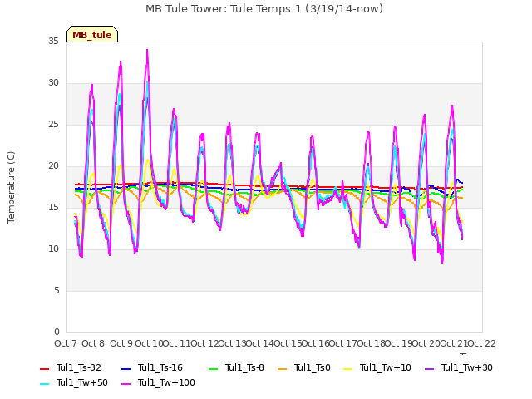This screenshot has width=532, height=399.
Task: Select the Tul1_Tw+50 legend label
Action: (x=82, y=382)
